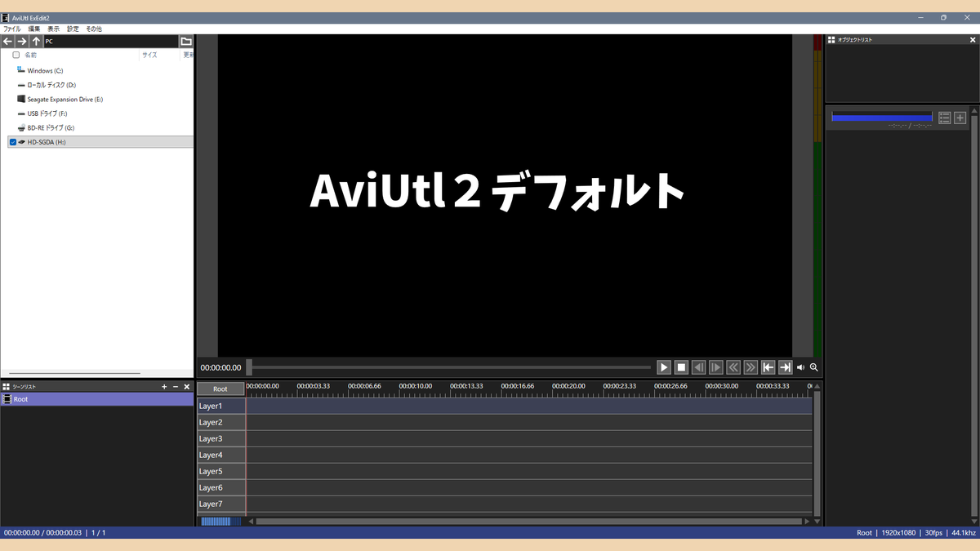The height and width of the screenshot is (551, 980).
Task: Toggle the select-all checkbox in file header
Action: coord(16,55)
